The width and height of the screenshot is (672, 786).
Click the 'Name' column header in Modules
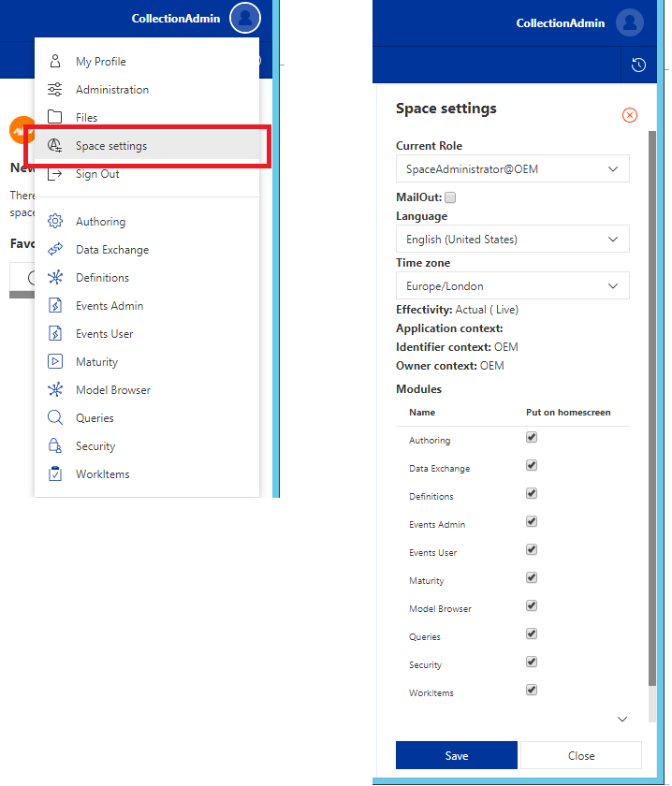(422, 412)
